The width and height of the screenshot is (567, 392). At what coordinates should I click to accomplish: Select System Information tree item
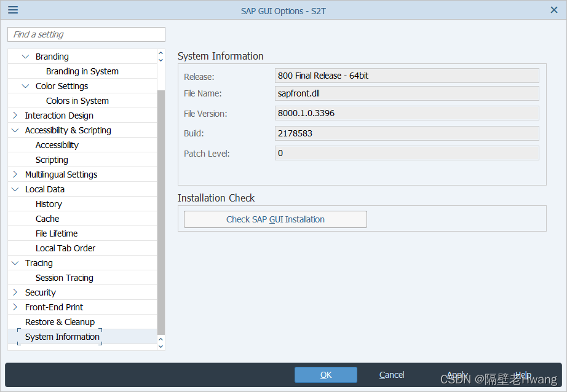(62, 337)
